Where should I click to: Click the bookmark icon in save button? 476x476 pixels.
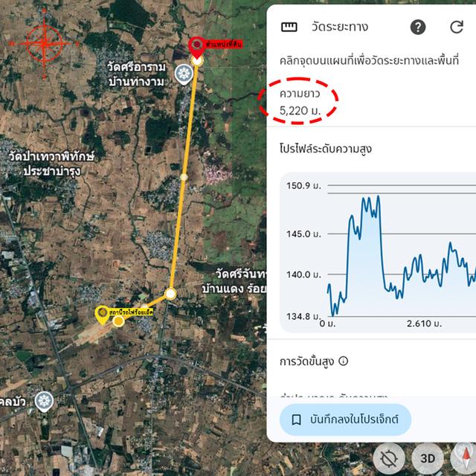[x=296, y=419]
